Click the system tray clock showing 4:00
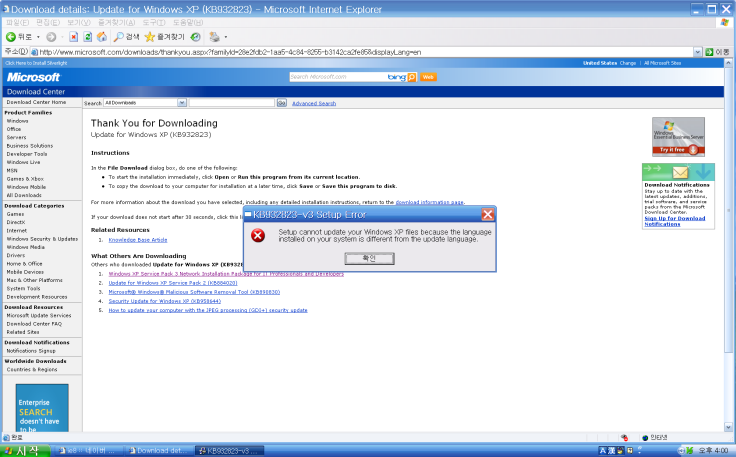The image size is (736, 457). click(x=713, y=450)
